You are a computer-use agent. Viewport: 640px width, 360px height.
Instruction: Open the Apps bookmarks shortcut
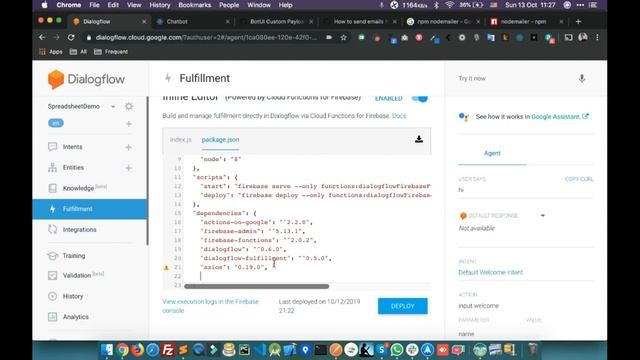pos(51,52)
